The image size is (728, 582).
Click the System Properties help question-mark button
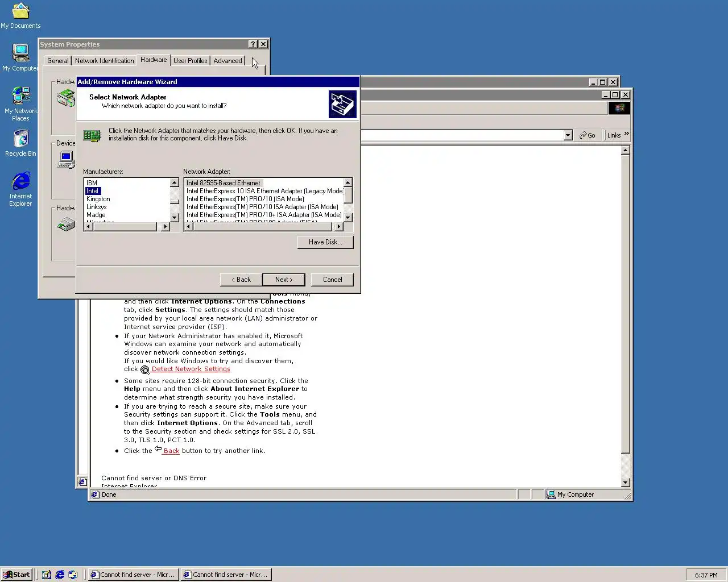(x=253, y=44)
